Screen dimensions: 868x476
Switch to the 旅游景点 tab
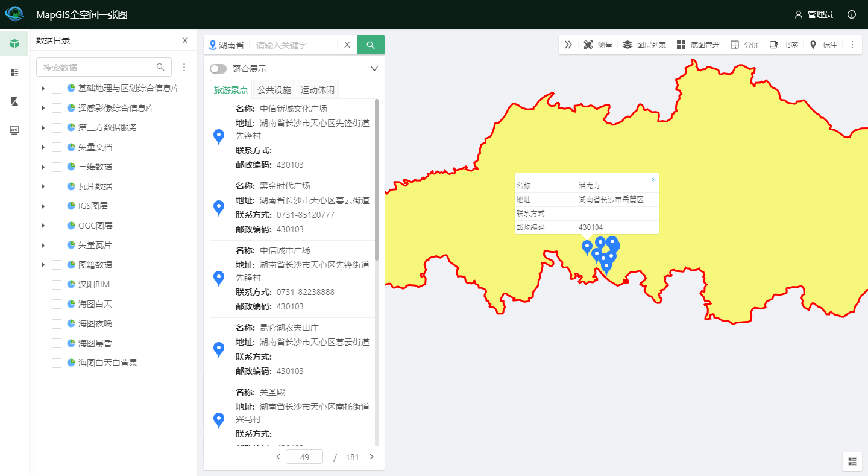(x=231, y=89)
